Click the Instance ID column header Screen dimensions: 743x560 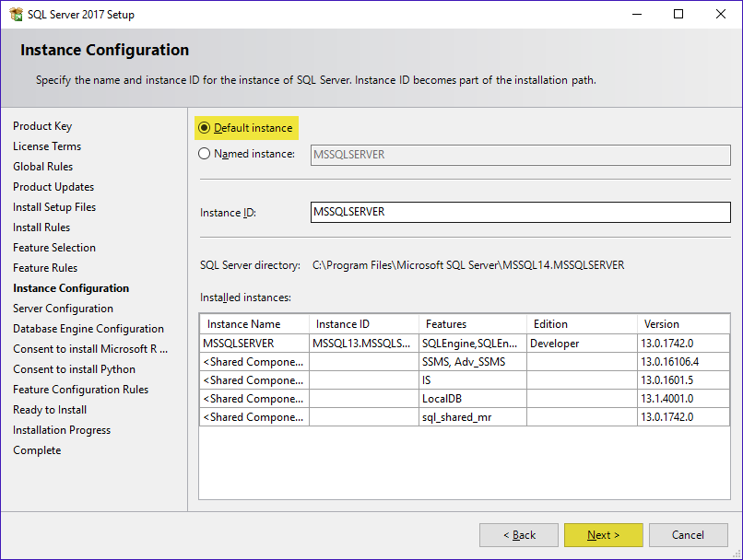tap(364, 324)
